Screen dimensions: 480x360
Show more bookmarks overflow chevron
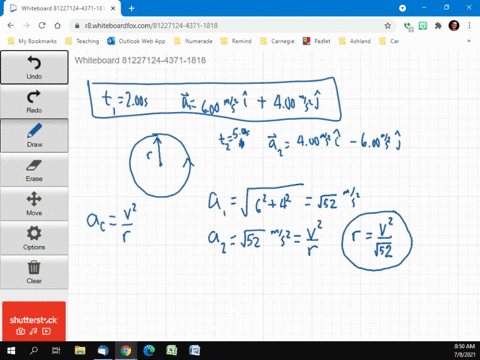[469, 41]
